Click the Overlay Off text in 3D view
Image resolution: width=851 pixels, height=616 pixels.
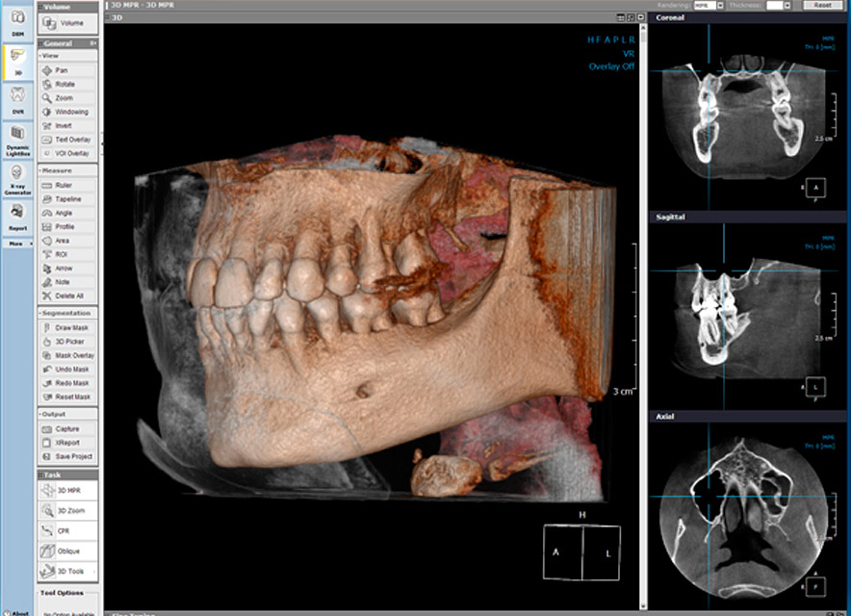point(611,66)
